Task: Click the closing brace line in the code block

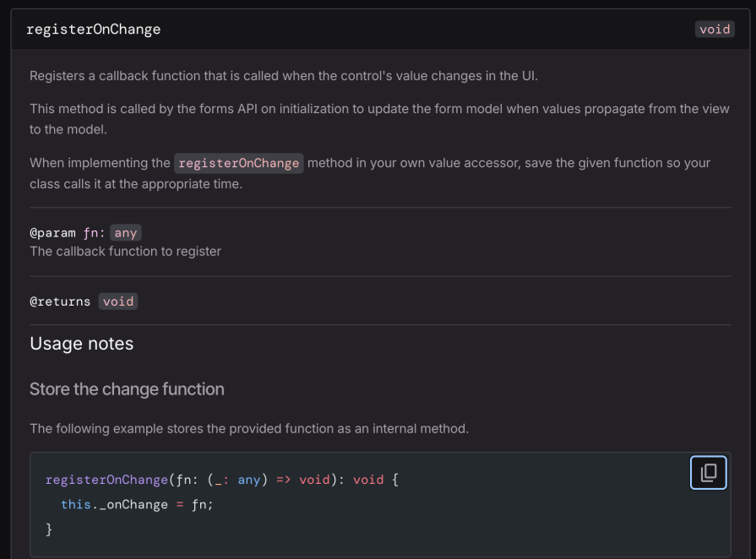Action: coord(49,529)
